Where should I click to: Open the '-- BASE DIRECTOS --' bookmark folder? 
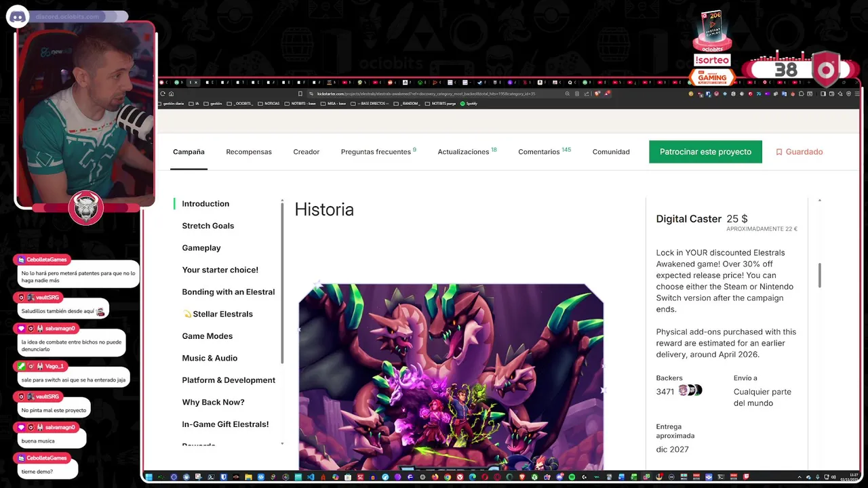pos(370,104)
